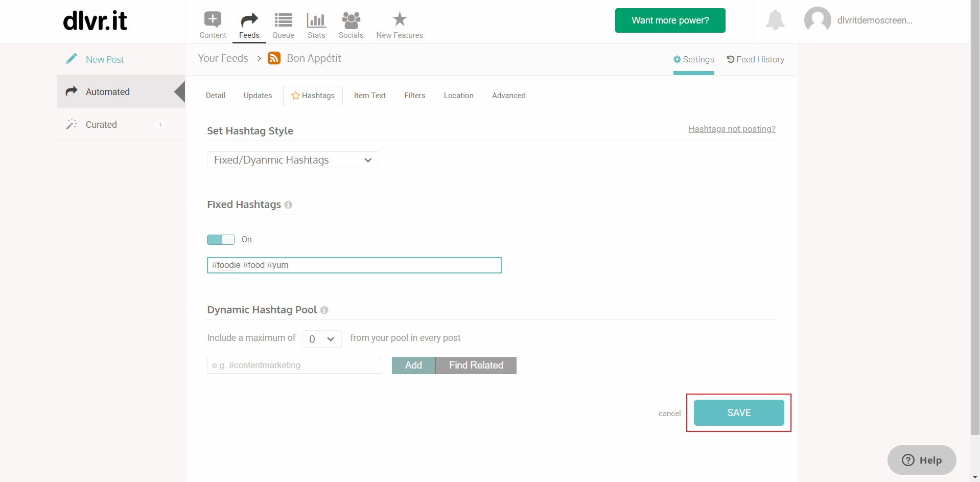Click the Curated magic wand icon
The height and width of the screenshot is (482, 980).
[72, 124]
